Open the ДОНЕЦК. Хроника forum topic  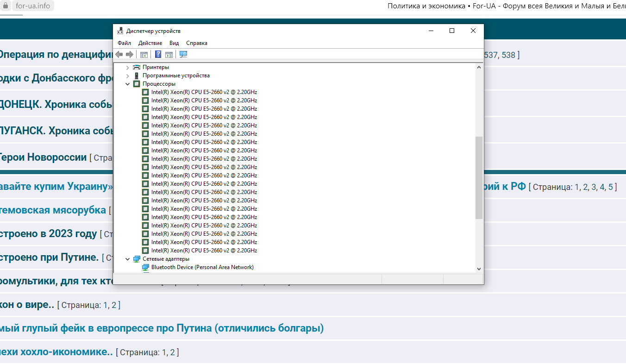[56, 104]
